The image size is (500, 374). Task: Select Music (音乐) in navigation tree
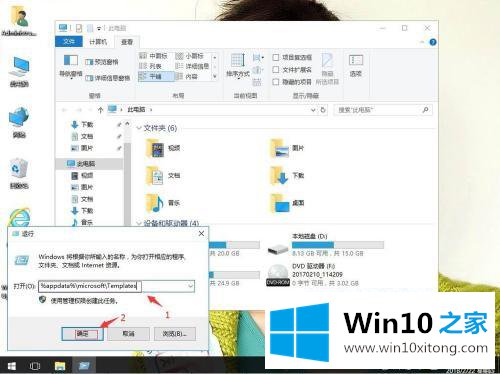point(82,222)
